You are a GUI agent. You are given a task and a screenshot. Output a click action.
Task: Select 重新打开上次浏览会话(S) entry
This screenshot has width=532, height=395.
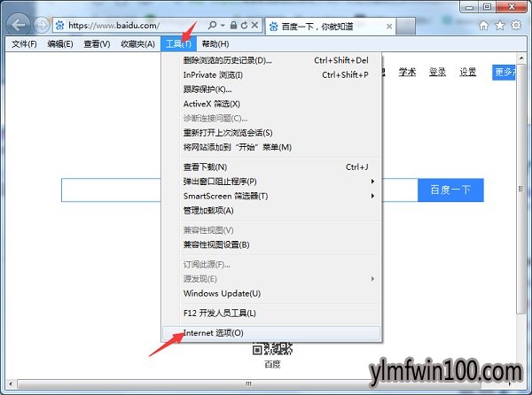click(271, 133)
